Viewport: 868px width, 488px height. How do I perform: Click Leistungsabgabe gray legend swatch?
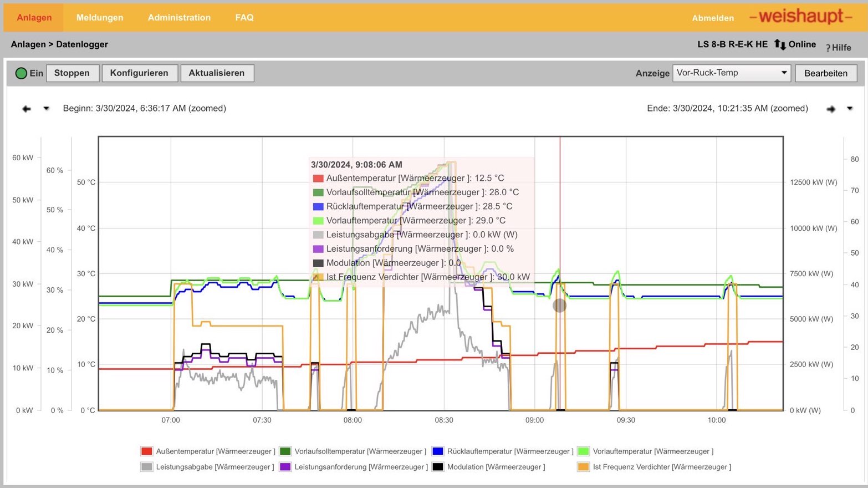[146, 467]
